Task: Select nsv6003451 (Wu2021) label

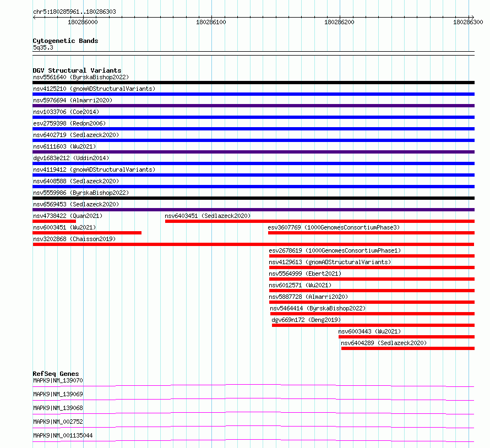Action: point(64,227)
